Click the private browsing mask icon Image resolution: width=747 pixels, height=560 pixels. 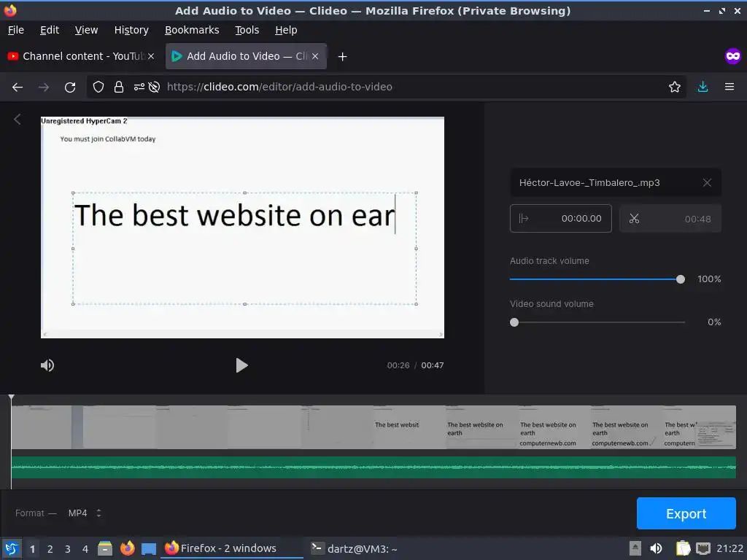[732, 56]
